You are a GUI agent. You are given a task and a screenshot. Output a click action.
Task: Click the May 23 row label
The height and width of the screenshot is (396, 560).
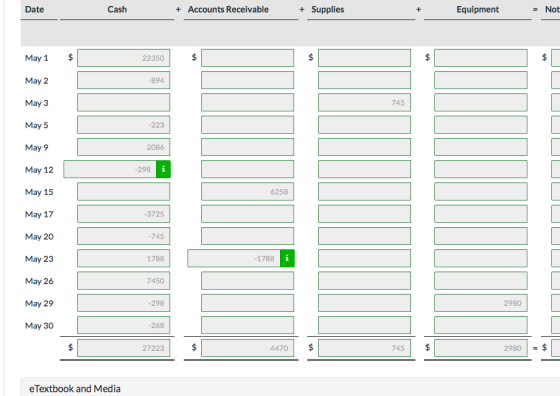39,259
